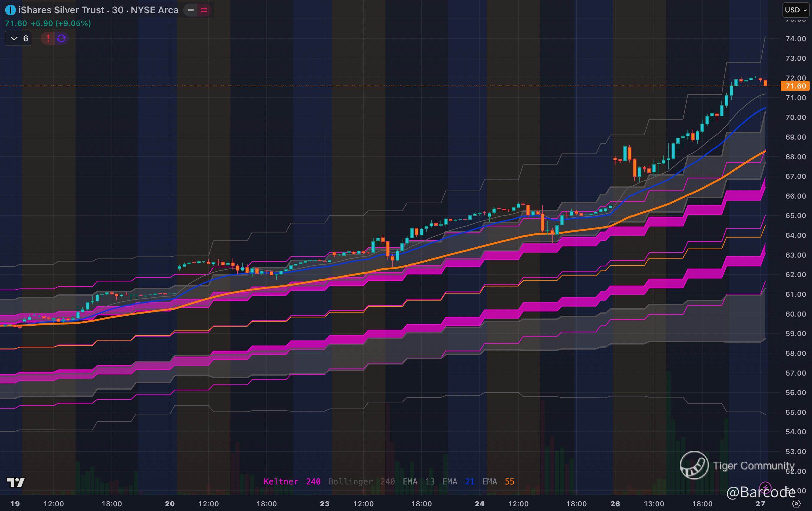
Task: Collapse the indicator legend chevron showing 6
Action: (x=14, y=38)
